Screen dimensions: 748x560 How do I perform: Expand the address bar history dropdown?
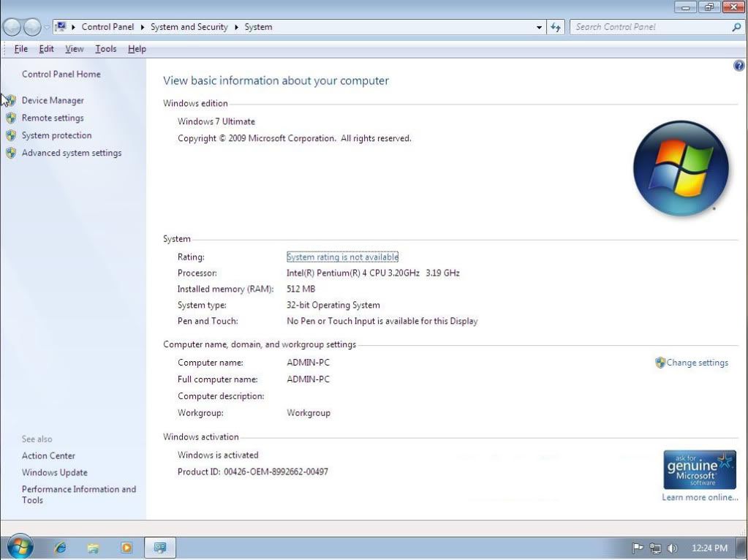coord(539,27)
